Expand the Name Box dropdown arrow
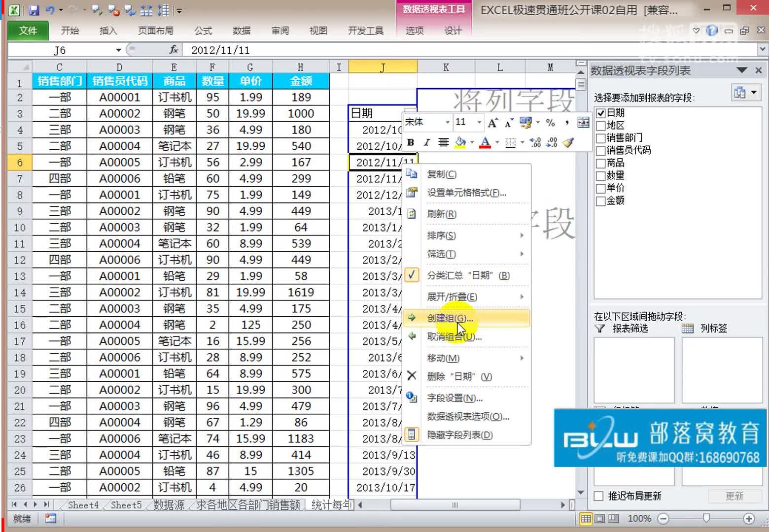The width and height of the screenshot is (769, 532). pos(118,50)
